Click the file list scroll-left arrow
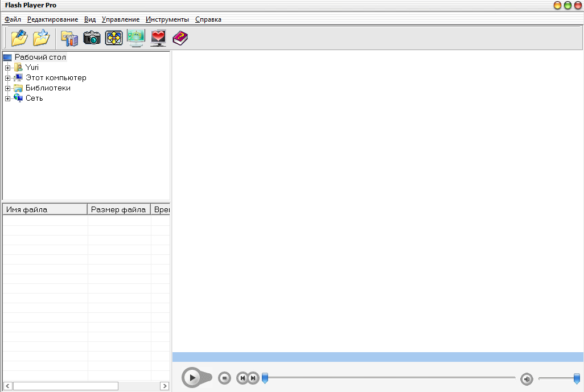This screenshot has width=584, height=392. coord(7,386)
